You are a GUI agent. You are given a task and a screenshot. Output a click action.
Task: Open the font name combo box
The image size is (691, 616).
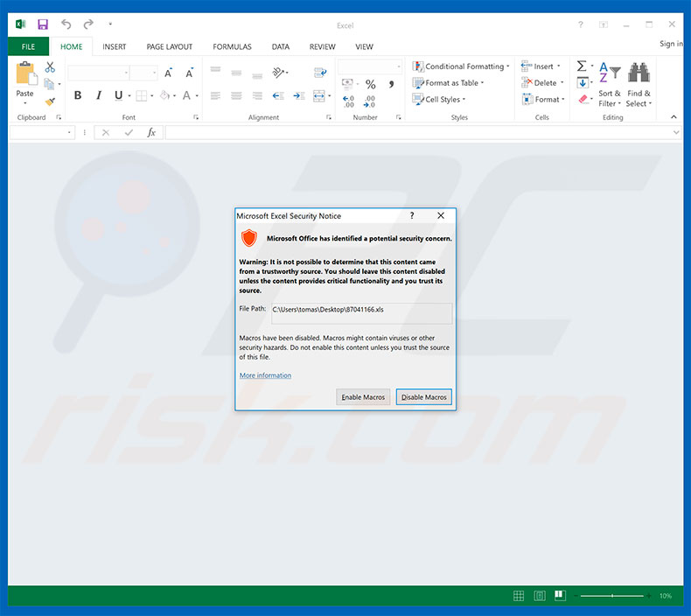99,73
